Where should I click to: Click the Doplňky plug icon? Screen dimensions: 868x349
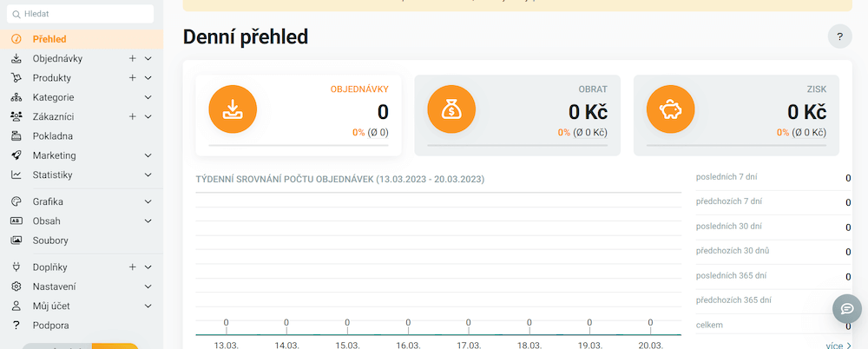16,267
